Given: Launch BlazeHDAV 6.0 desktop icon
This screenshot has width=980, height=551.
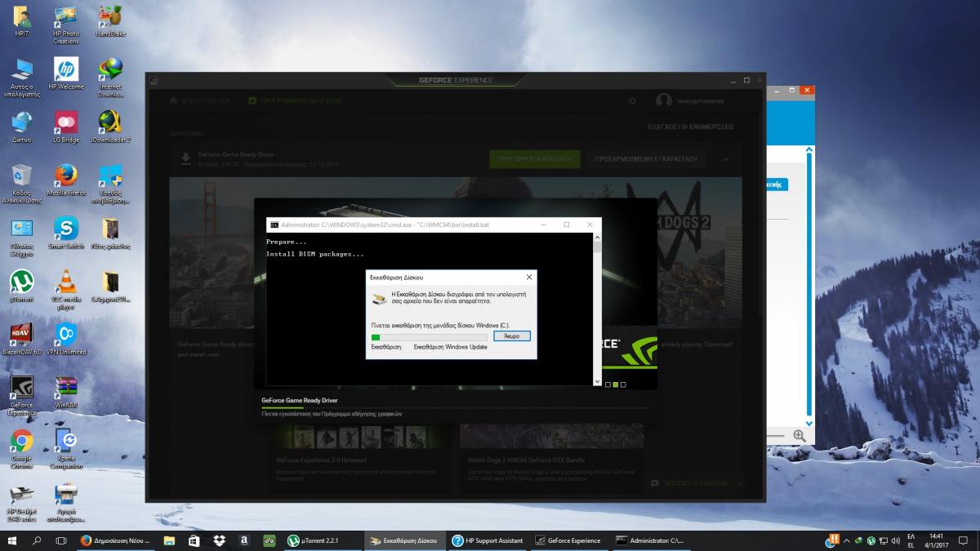Looking at the screenshot, I should point(21,339).
